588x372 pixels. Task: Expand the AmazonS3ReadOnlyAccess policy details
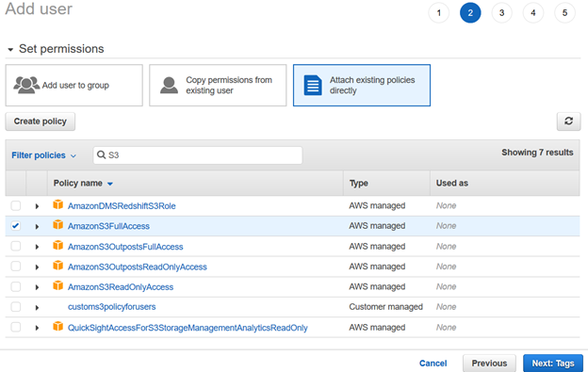(37, 287)
